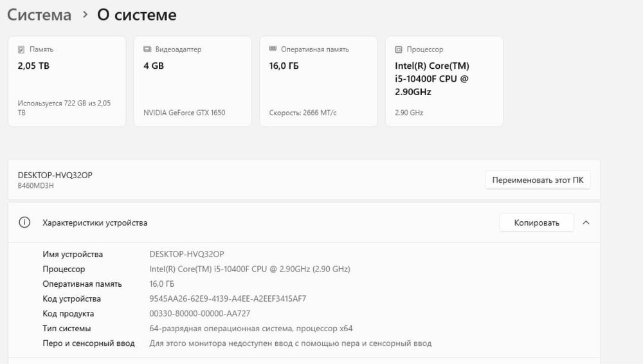Click the breadcrumb chevron separator
Screen dimensions: 643x364
point(85,14)
